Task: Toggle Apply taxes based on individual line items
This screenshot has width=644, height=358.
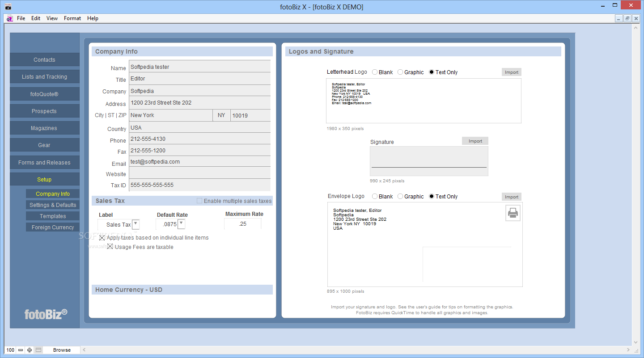Action: tap(102, 238)
